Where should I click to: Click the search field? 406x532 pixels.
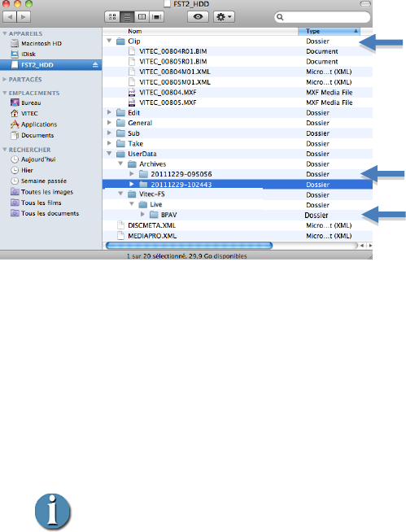coord(322,17)
